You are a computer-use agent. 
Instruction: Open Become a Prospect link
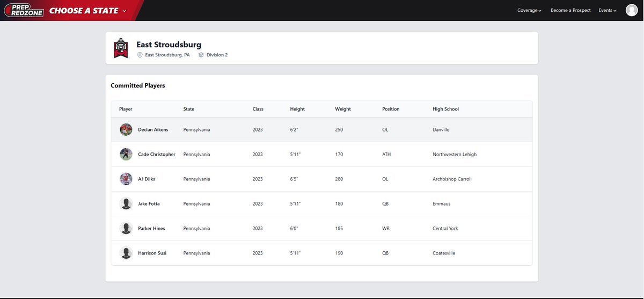(570, 10)
